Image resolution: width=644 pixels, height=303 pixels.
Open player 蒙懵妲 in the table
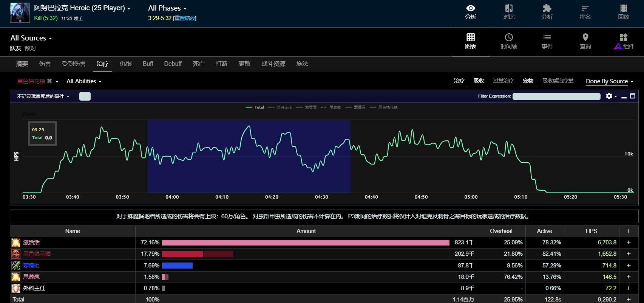point(31,266)
